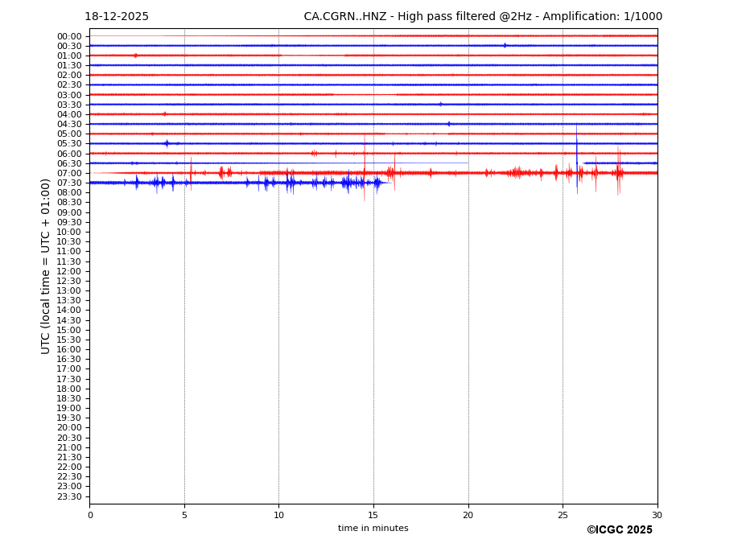Select the 00:00 time row label
Image resolution: width=746 pixels, height=560 pixels.
click(69, 36)
